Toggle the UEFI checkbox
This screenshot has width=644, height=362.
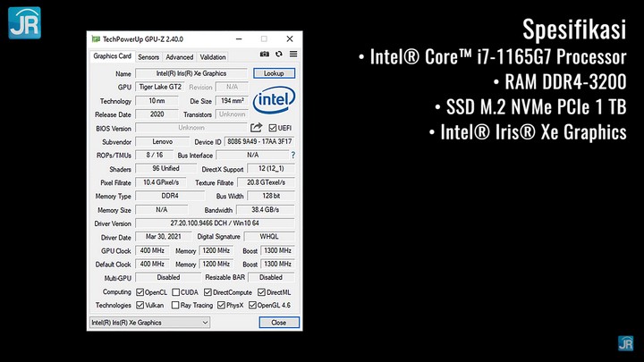(x=273, y=128)
